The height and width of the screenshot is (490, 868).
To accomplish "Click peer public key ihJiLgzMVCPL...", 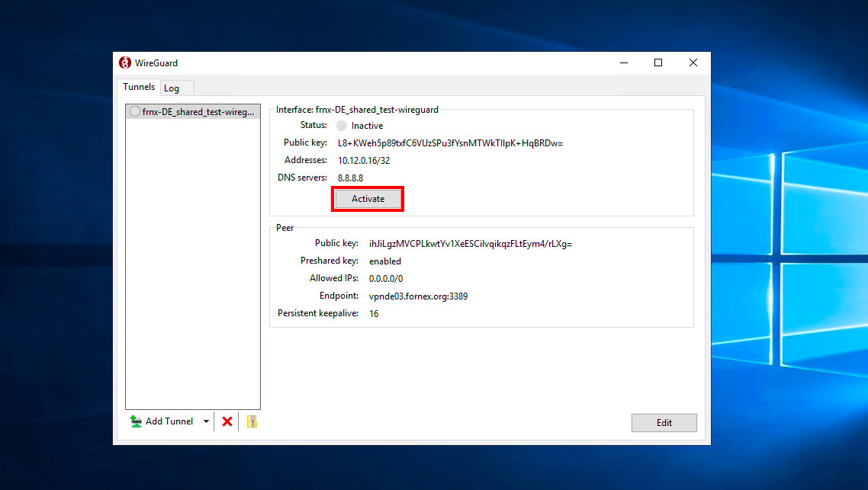I will coord(471,244).
